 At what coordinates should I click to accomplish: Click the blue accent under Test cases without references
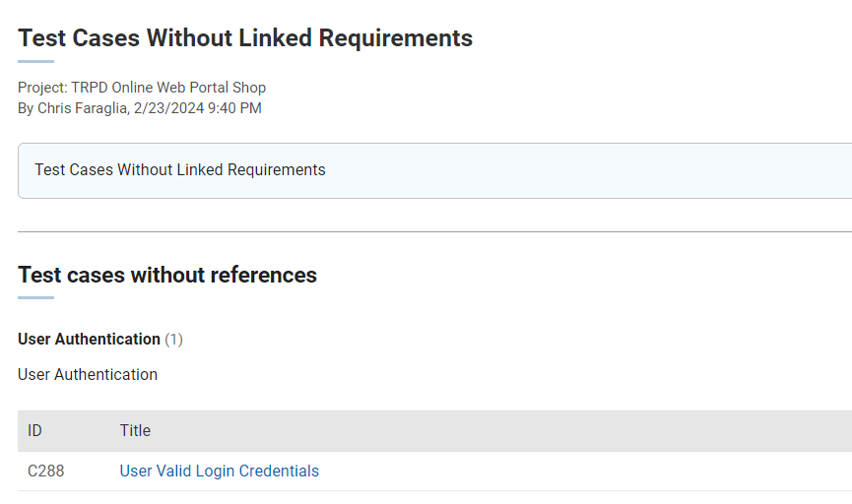[x=35, y=297]
